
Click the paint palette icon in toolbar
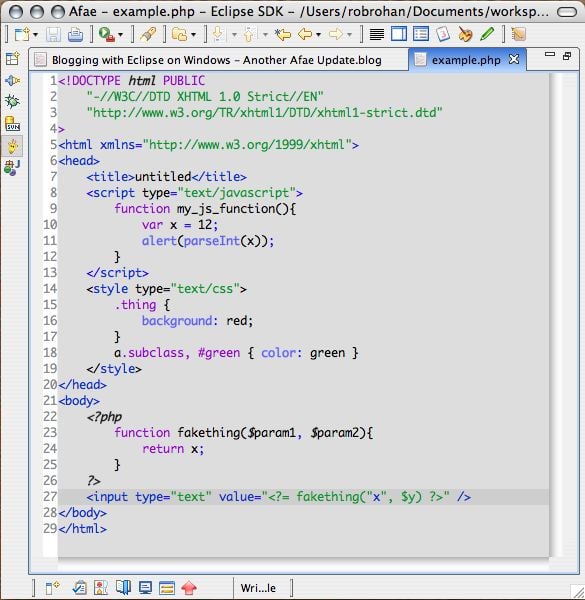465,34
